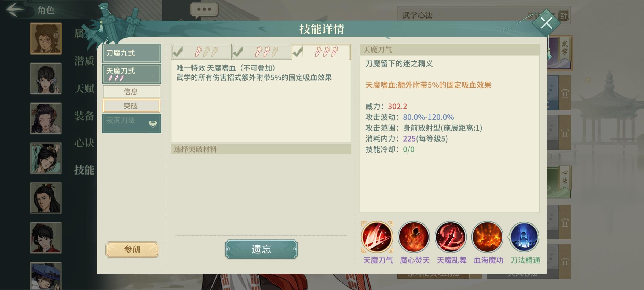Expand the 刀魔九式 entry
This screenshot has height=290, width=644.
click(x=131, y=53)
